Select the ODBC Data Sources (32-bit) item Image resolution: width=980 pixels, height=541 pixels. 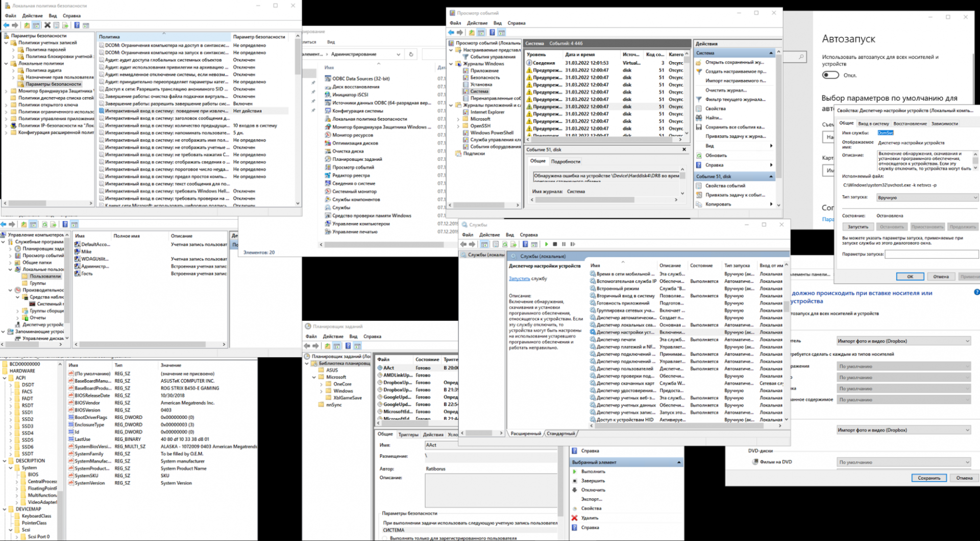click(x=360, y=79)
